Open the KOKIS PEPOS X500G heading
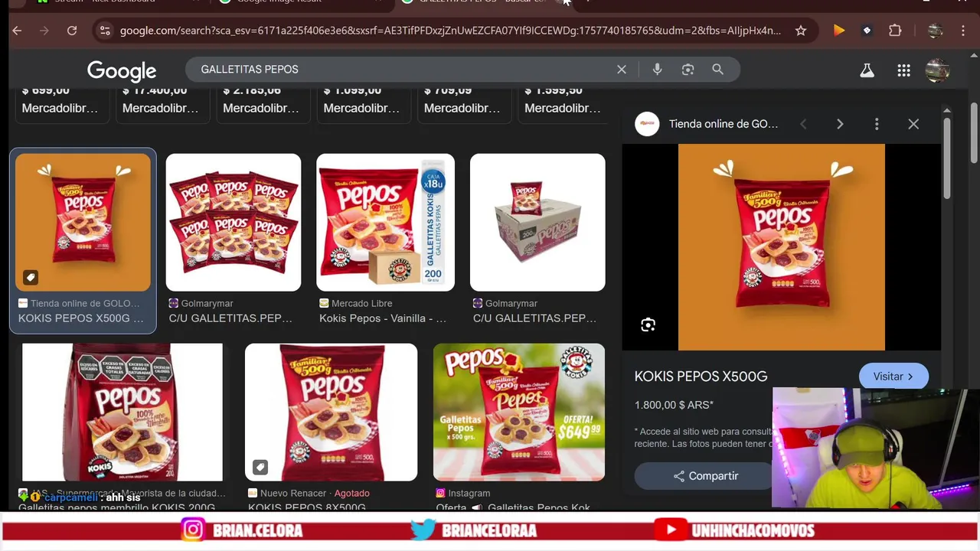The height and width of the screenshot is (551, 980). click(x=701, y=377)
